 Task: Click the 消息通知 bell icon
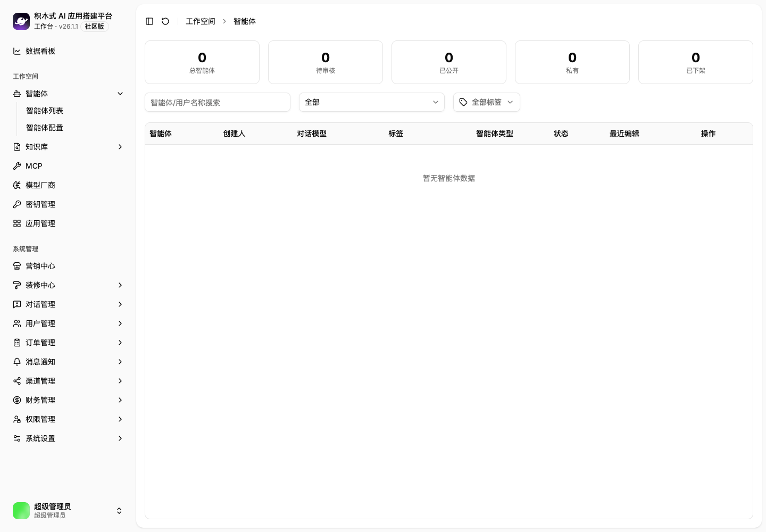(17, 362)
